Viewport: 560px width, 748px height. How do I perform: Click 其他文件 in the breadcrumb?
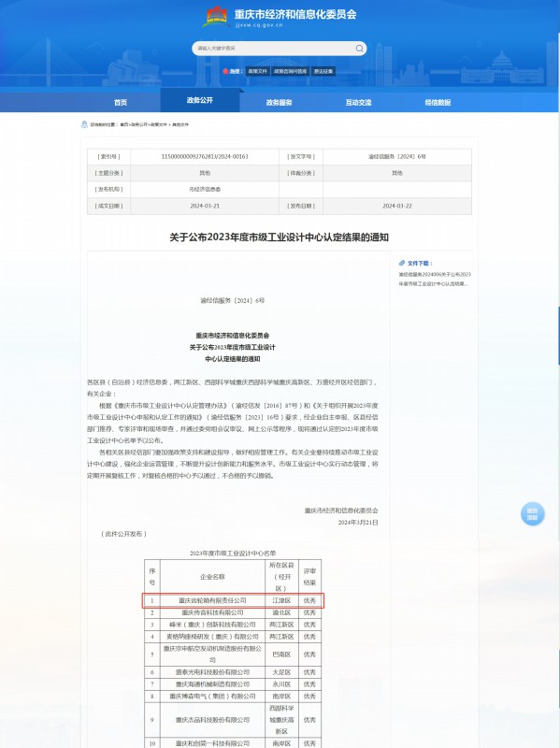[180, 124]
